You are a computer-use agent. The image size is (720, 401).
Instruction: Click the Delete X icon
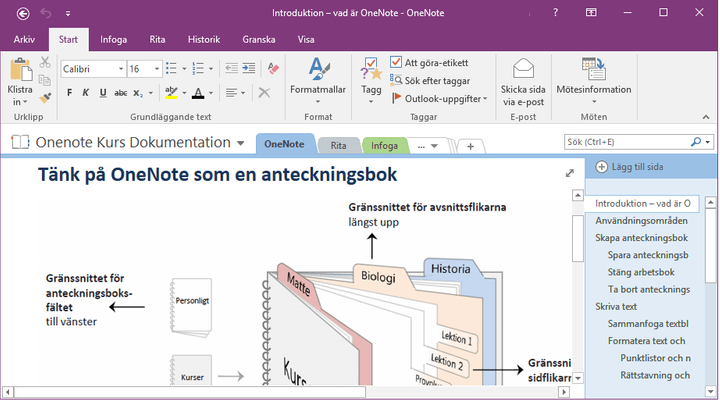pos(264,93)
